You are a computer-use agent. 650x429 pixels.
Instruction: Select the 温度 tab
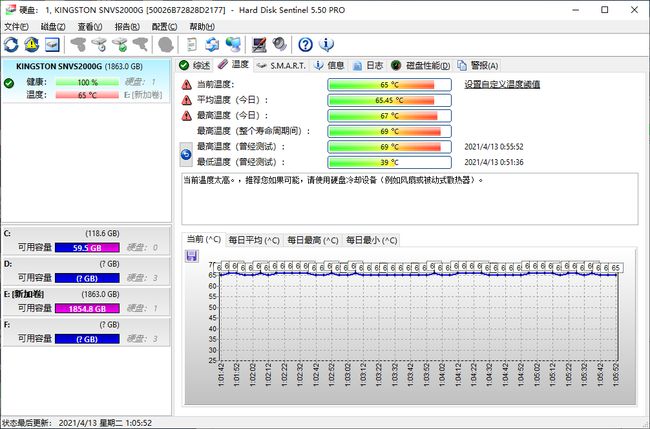[x=233, y=64]
